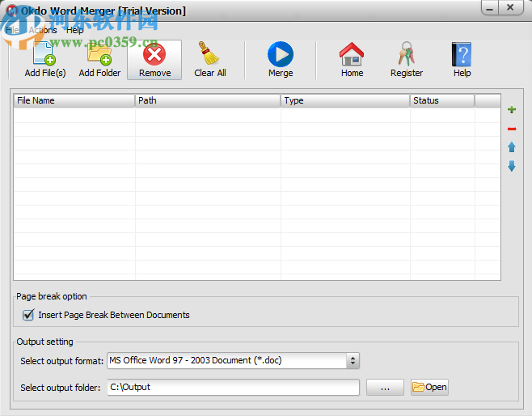Sort by the Path column header
Screen dimensions: 532x416
click(x=208, y=100)
